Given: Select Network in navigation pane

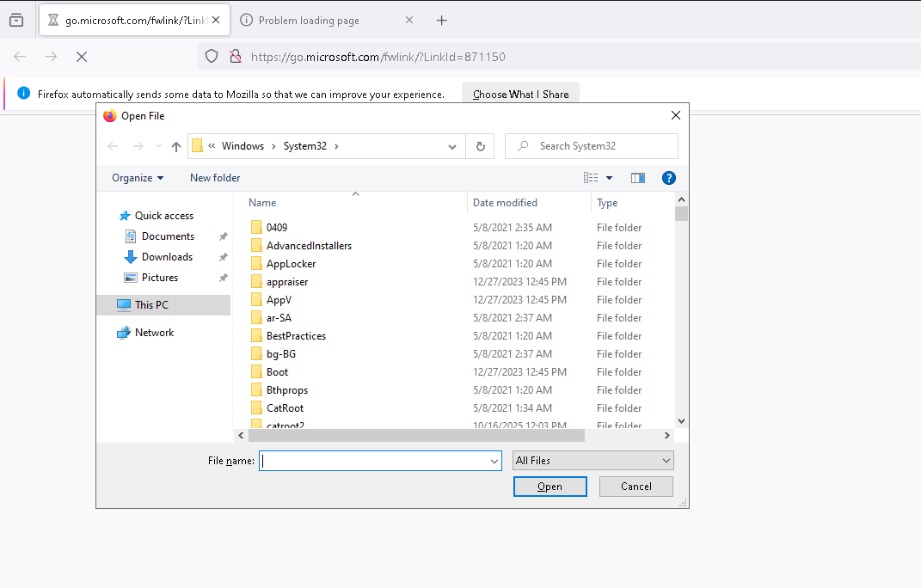Looking at the screenshot, I should coord(155,333).
